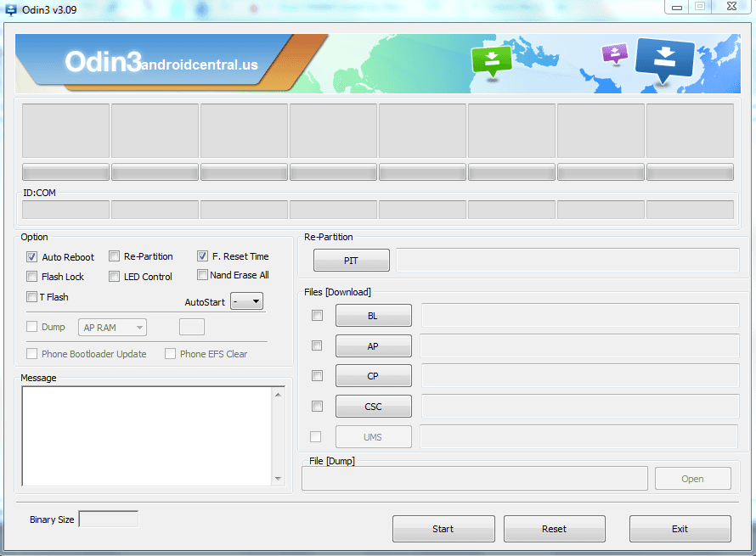Enable the Re-Partition option
This screenshot has height=556, width=756.
click(114, 256)
